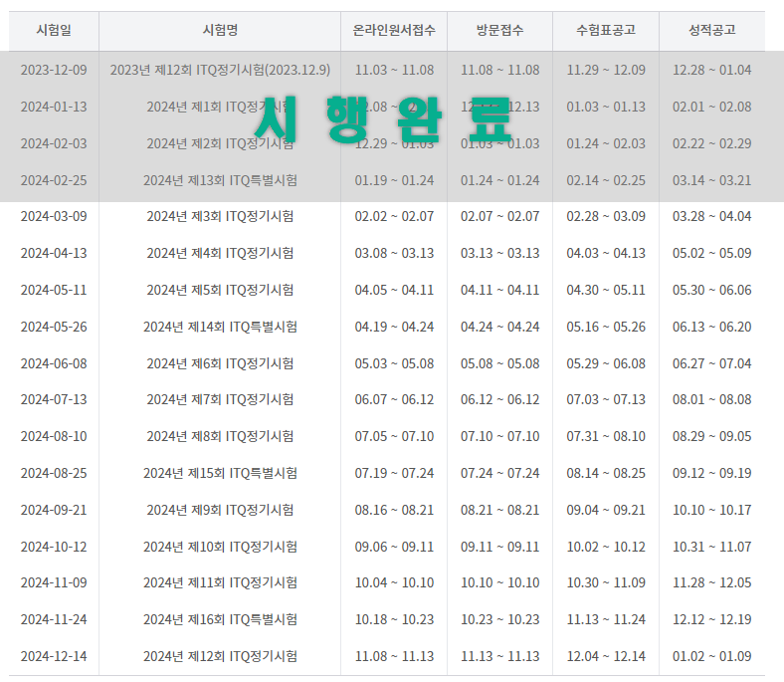The height and width of the screenshot is (682, 784).
Task: Select 2024년 제5회 ITQ정기시험 exam name
Action: click(x=220, y=290)
